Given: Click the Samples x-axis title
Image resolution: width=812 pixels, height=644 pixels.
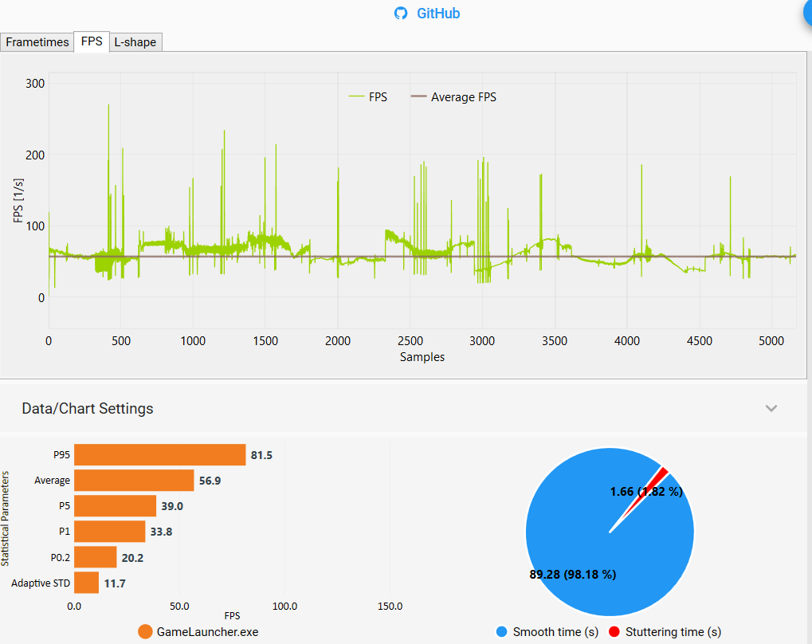Looking at the screenshot, I should (422, 357).
